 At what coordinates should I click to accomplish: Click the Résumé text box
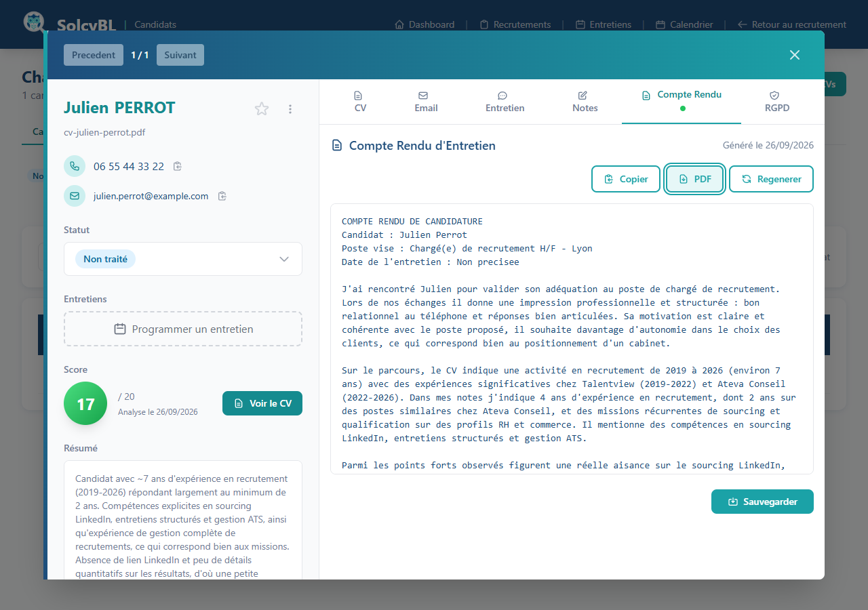coord(183,520)
